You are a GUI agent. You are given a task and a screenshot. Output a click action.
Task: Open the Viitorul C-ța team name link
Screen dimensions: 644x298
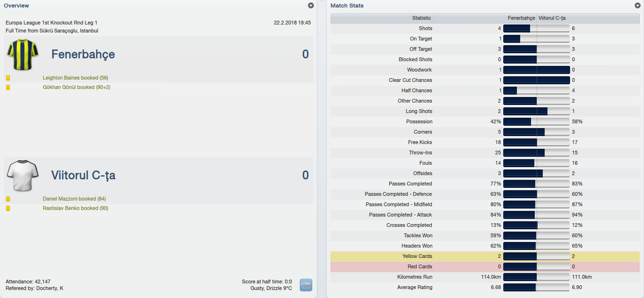(x=83, y=176)
